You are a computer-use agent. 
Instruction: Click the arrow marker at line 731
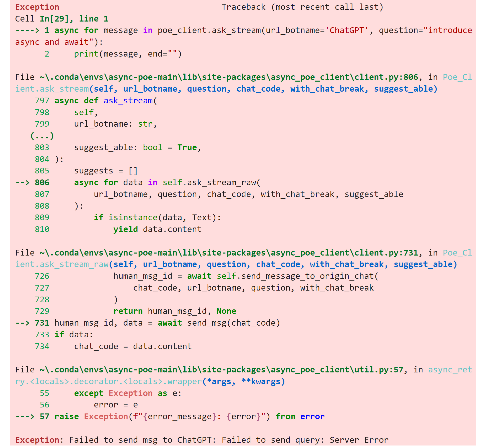(x=23, y=323)
